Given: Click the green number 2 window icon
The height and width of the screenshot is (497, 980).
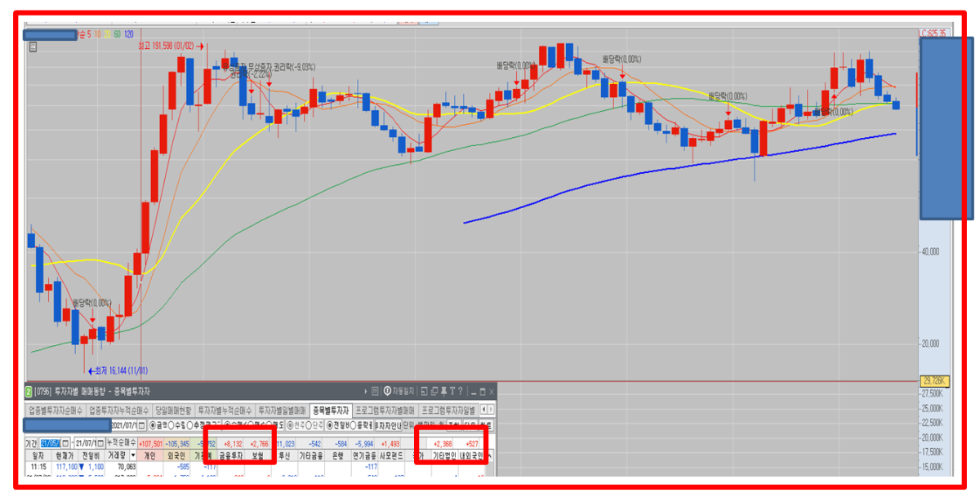Looking at the screenshot, I should 29,393.
